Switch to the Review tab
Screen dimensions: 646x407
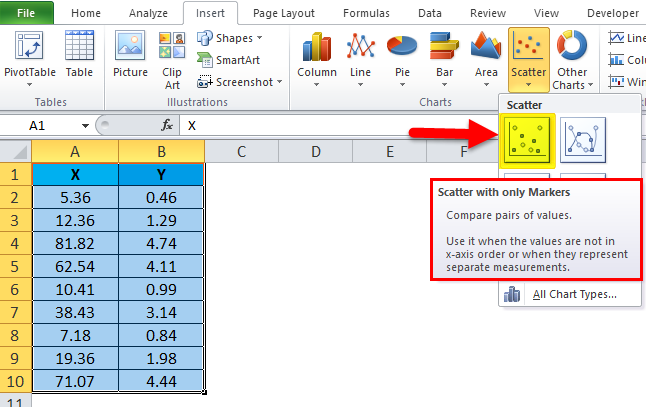point(488,13)
